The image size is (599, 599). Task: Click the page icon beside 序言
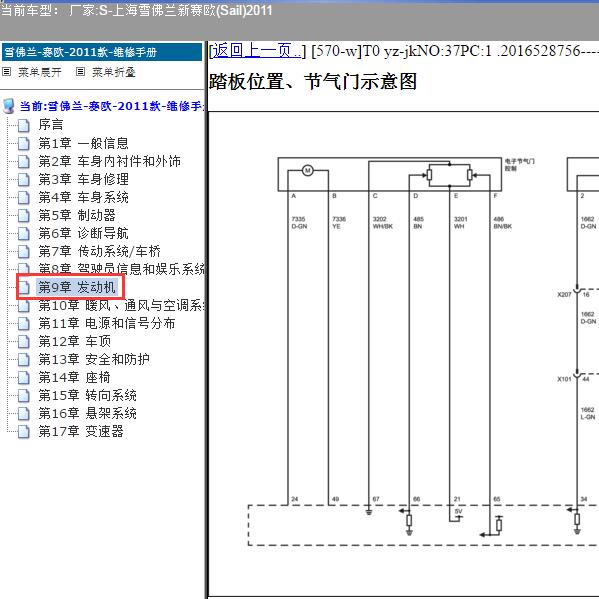click(24, 125)
